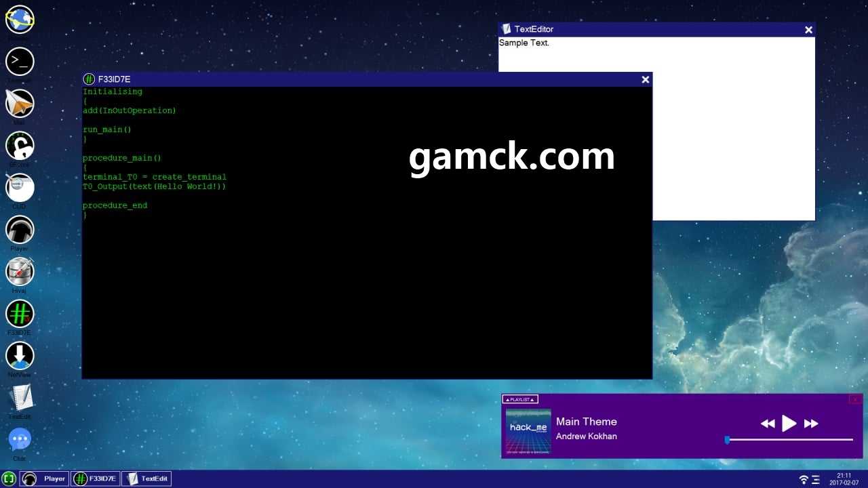
Task: Switch to Player in the taskbar
Action: coord(44,479)
